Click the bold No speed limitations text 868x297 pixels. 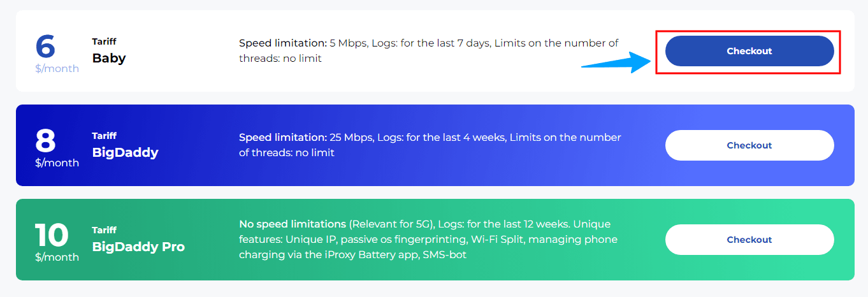click(x=293, y=224)
